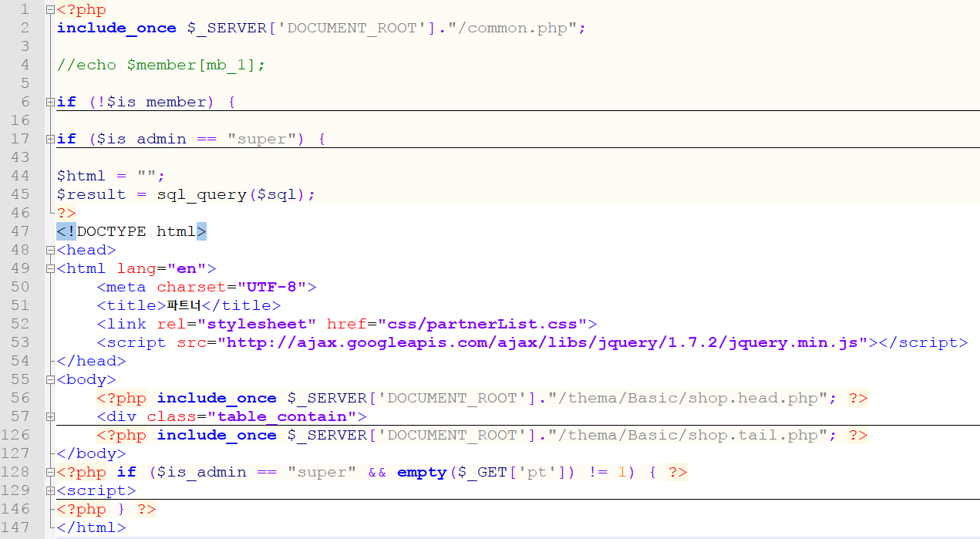This screenshot has width=980, height=539.
Task: Click the $sql argument on line 45
Action: (276, 194)
